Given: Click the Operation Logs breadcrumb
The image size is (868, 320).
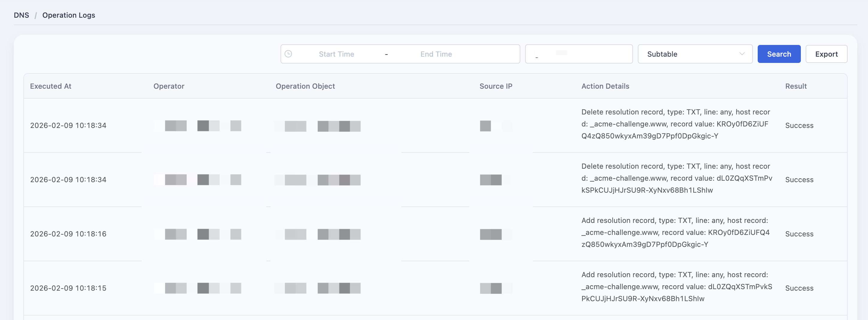Looking at the screenshot, I should (x=69, y=15).
